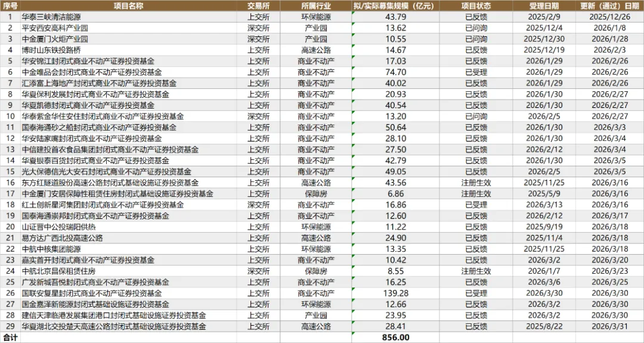Click the acceptance date 2025/2/9
This screenshot has width=644, height=343.
click(544, 17)
